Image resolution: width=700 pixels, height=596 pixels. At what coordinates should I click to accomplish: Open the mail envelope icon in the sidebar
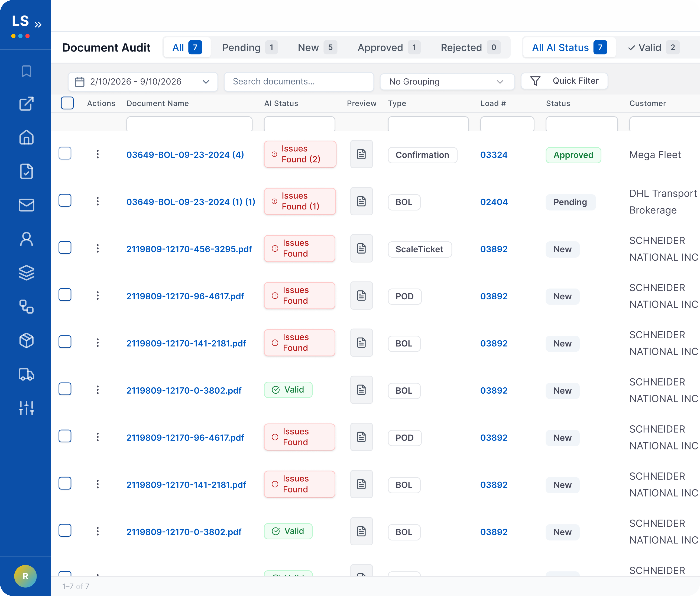pyautogui.click(x=26, y=205)
